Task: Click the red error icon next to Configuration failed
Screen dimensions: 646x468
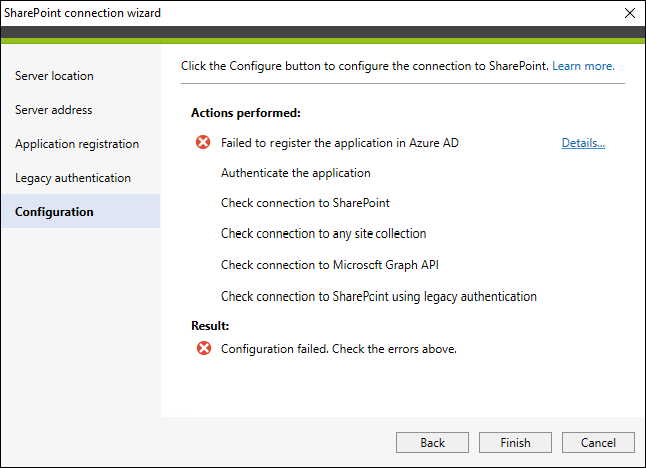Action: click(x=204, y=349)
